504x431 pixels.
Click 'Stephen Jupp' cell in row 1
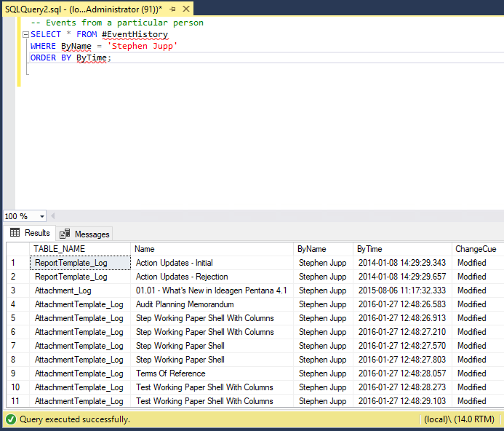[323, 263]
